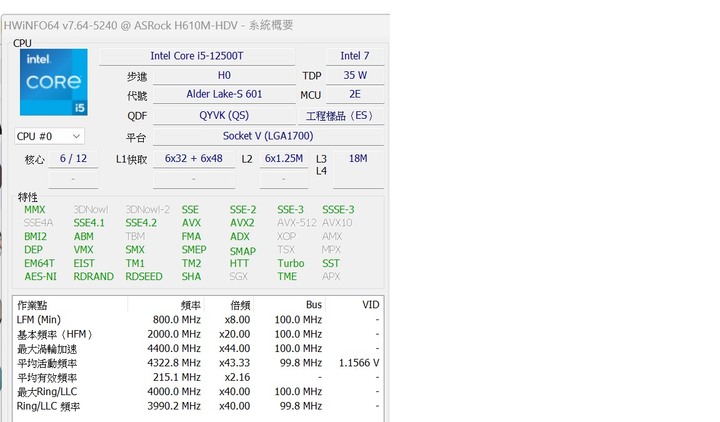Viewport: 720px width, 422px height.
Task: Click the 倍頻 column header
Action: tap(229, 305)
